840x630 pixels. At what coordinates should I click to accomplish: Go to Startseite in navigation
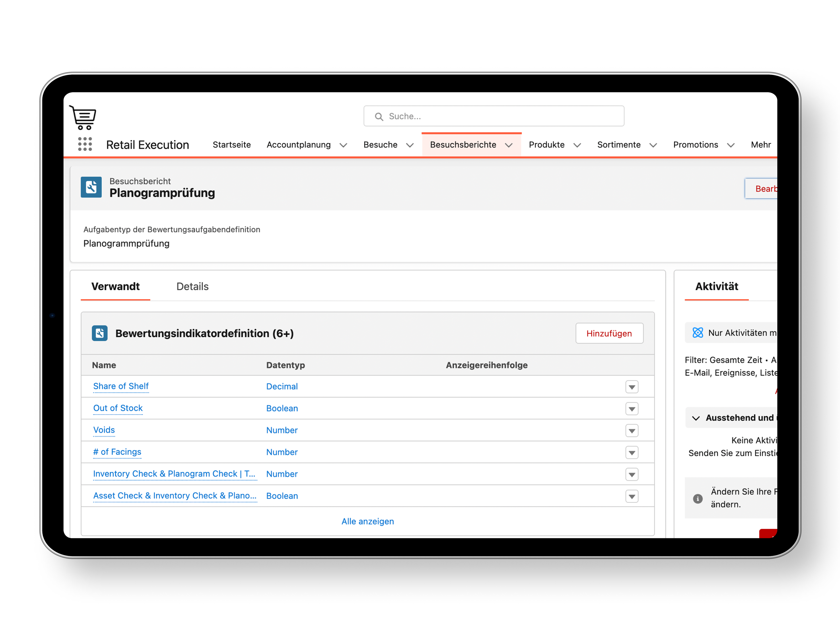pyautogui.click(x=232, y=145)
